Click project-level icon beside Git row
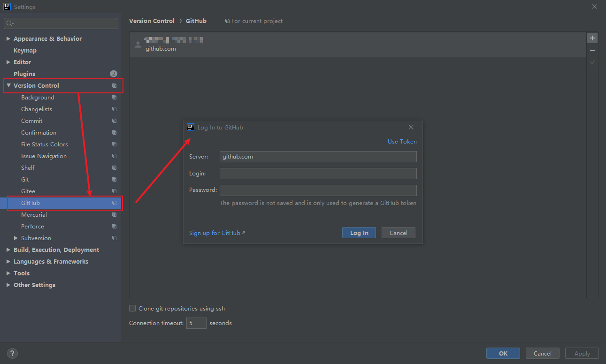 (x=114, y=180)
